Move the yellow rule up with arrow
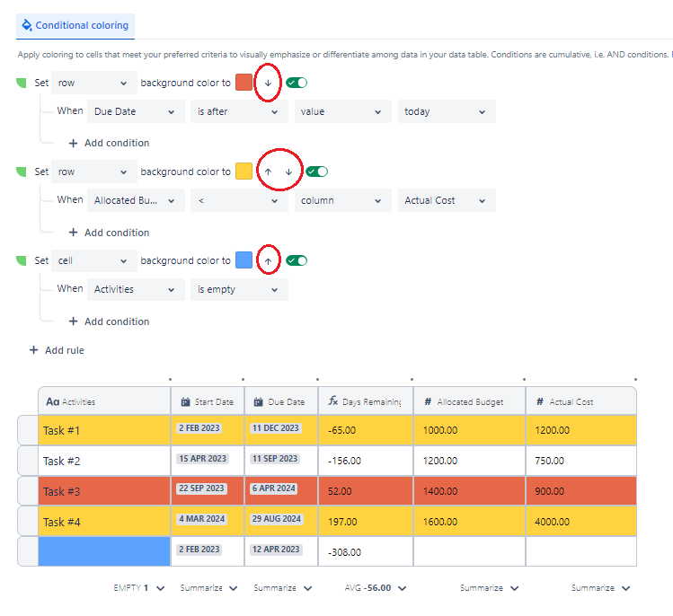673x616 pixels. pyautogui.click(x=268, y=172)
